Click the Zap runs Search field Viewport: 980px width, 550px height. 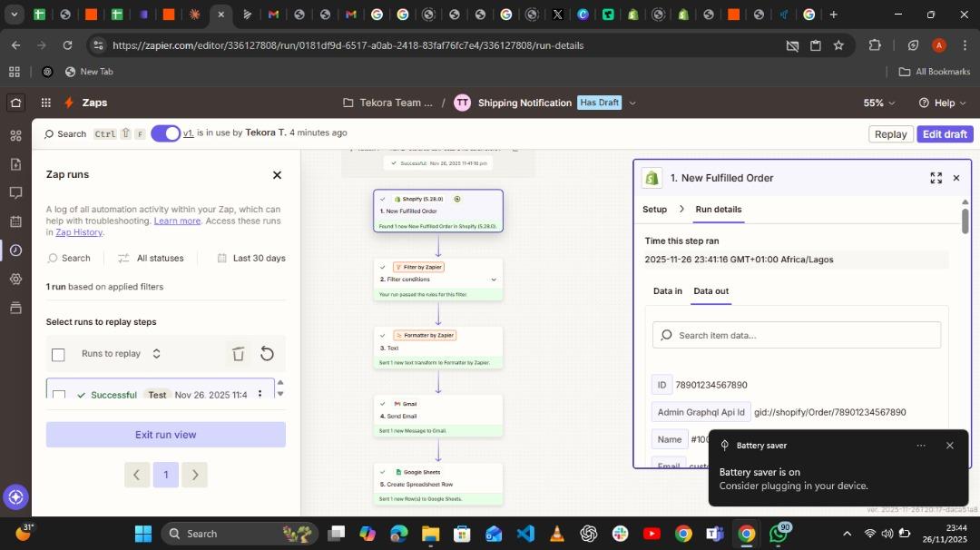coord(69,258)
